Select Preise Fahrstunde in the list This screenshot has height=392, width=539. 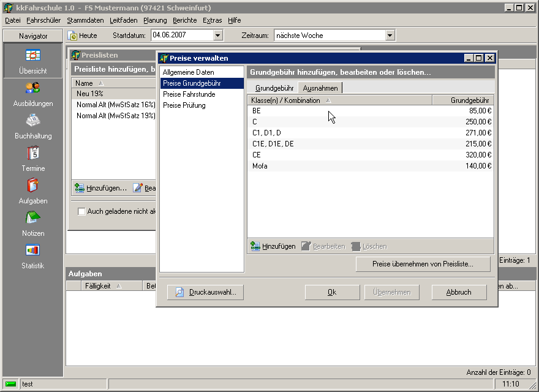pos(189,94)
